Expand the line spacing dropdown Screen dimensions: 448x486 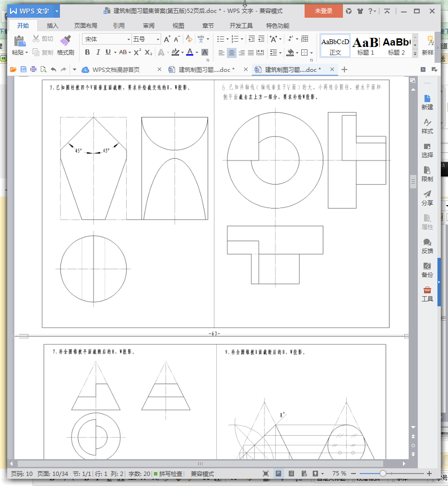(x=280, y=53)
